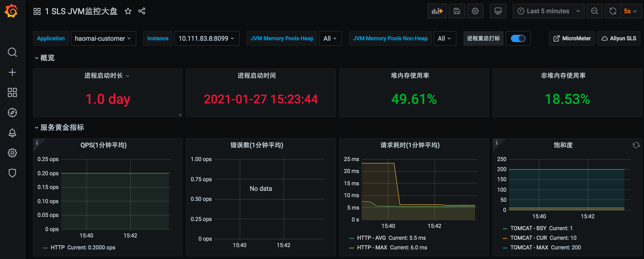Open the Server Admin shield icon
The image size is (644, 259).
point(12,173)
